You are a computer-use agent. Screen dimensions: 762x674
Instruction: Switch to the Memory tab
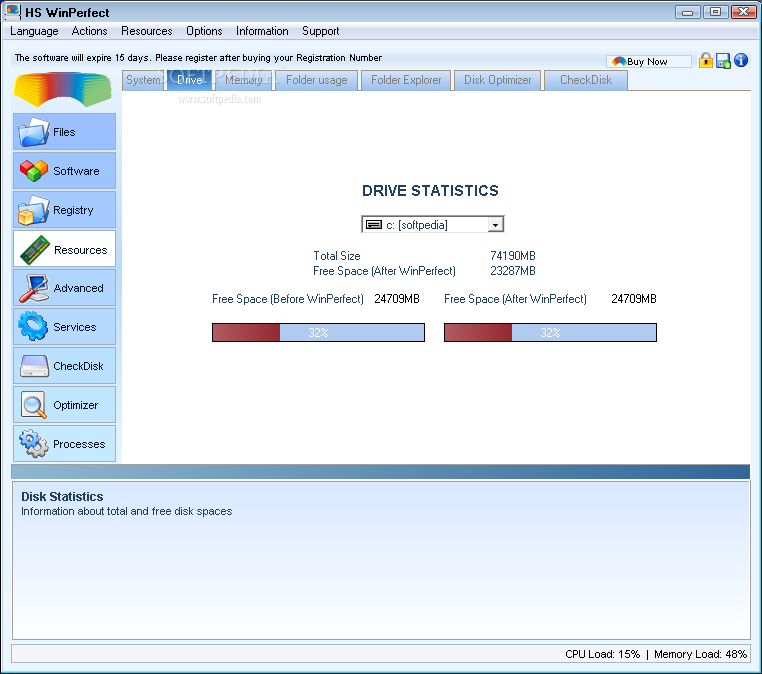pos(243,80)
